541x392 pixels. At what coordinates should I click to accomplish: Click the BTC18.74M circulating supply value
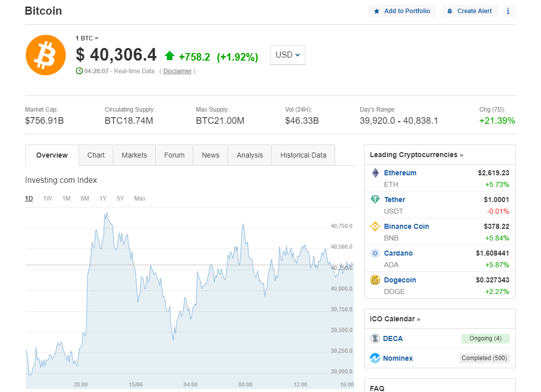point(129,121)
